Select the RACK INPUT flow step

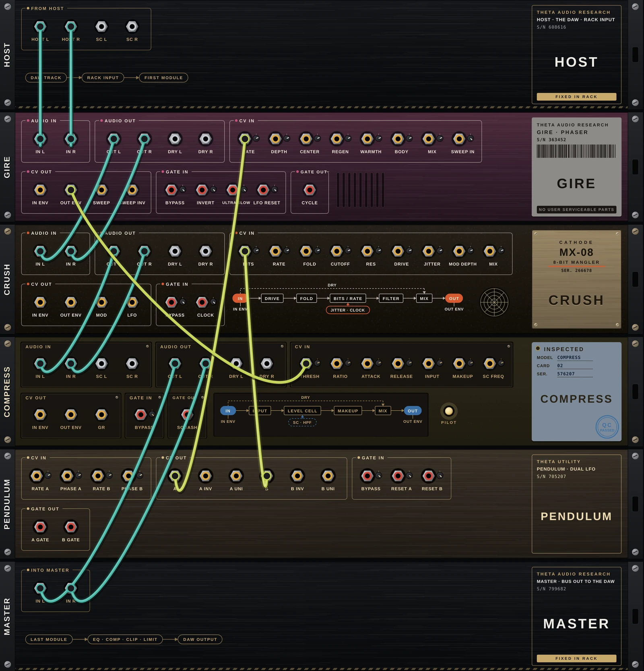point(103,78)
